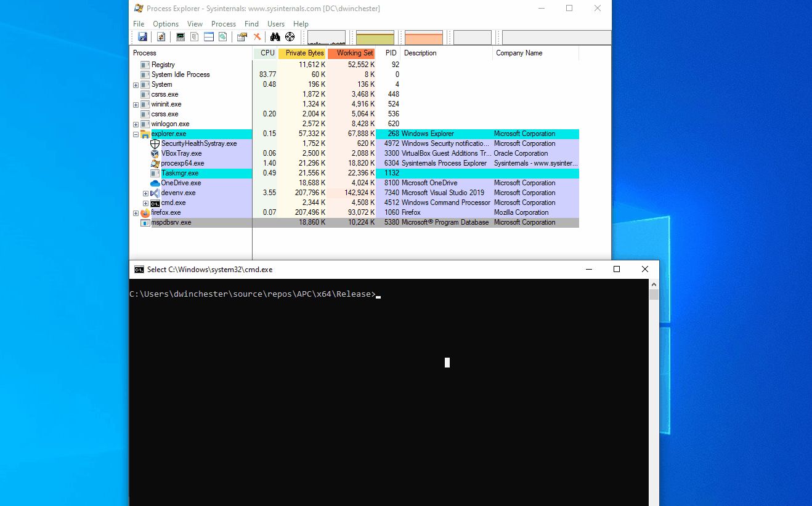Click the View DLLs/Handles toolbar icon
This screenshot has height=506, width=812.
(x=223, y=37)
